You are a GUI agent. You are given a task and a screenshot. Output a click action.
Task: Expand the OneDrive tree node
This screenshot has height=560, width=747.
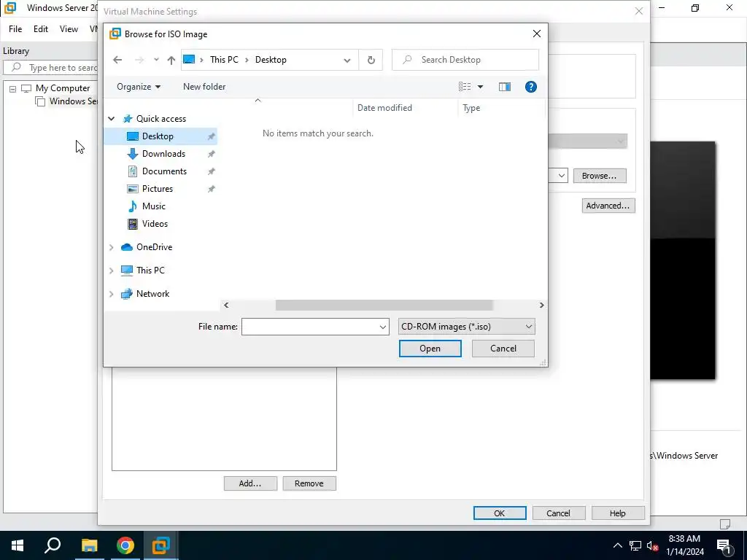pyautogui.click(x=112, y=247)
